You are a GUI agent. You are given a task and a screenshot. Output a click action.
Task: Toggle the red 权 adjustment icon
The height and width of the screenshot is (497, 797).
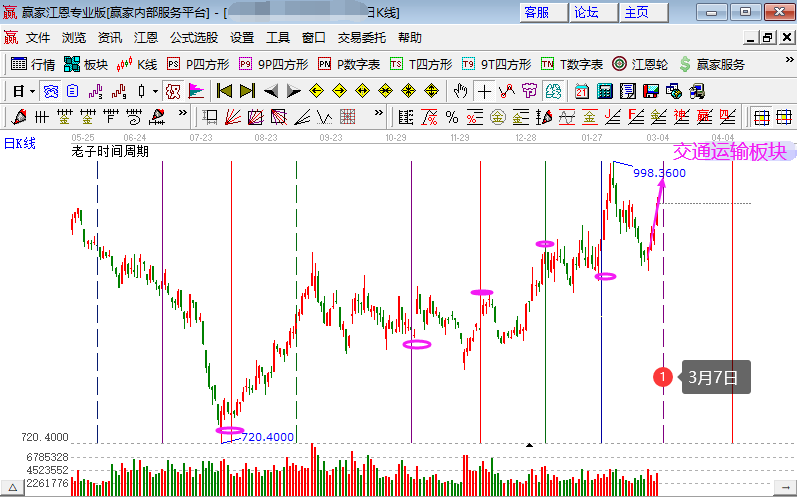point(173,91)
